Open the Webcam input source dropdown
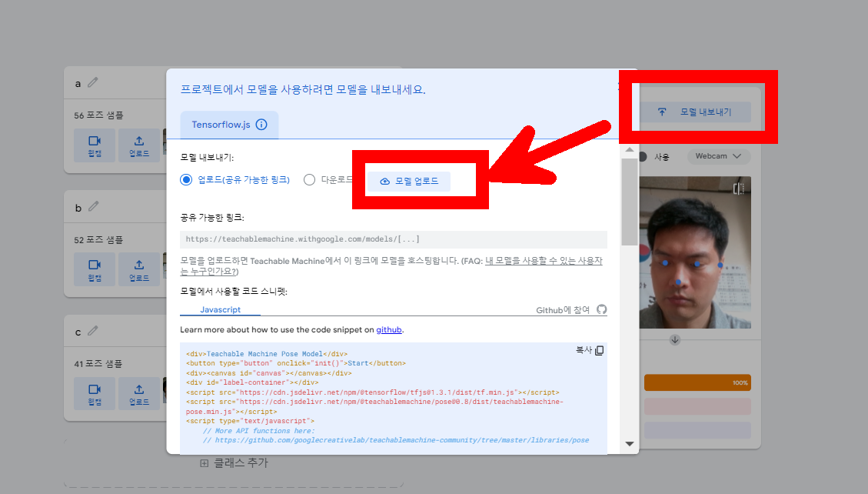Screen dimensions: 868x494 point(719,156)
